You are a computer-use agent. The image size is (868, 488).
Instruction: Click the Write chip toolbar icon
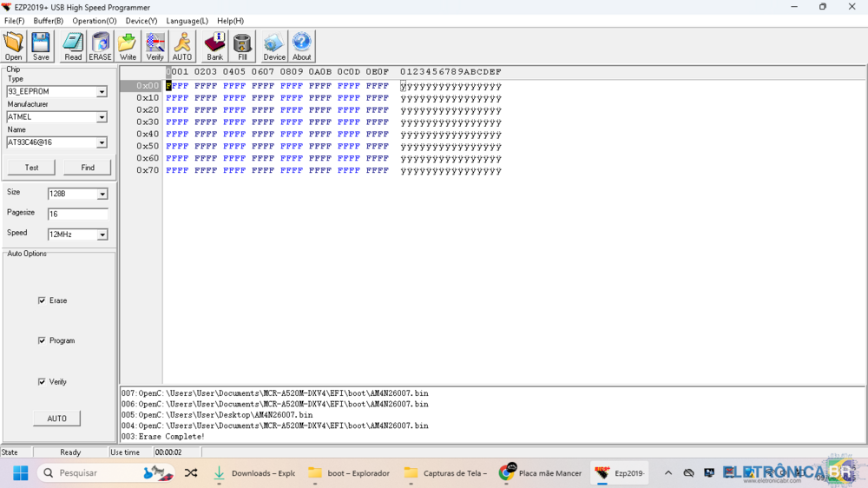pos(128,46)
